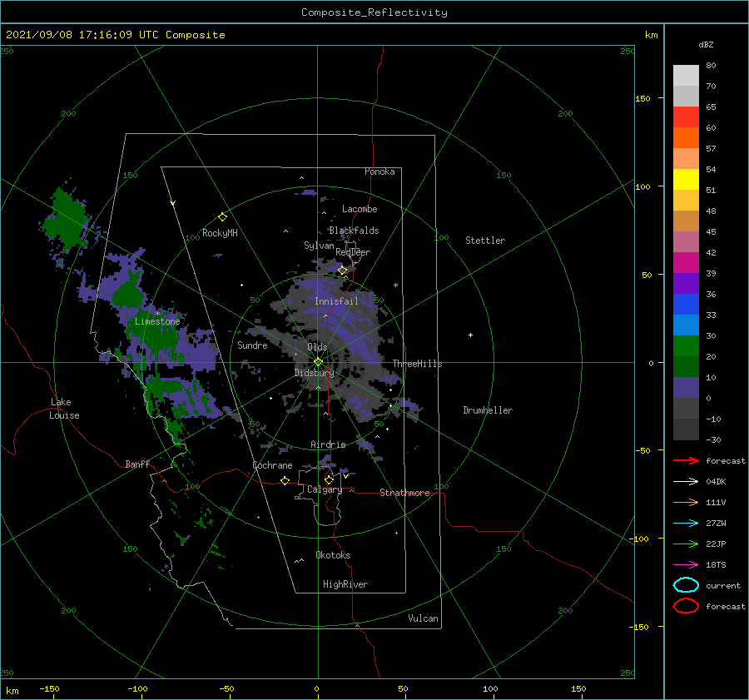Screen dimensions: 749x700
Task: Click the RedDeer label
Action: (x=353, y=252)
